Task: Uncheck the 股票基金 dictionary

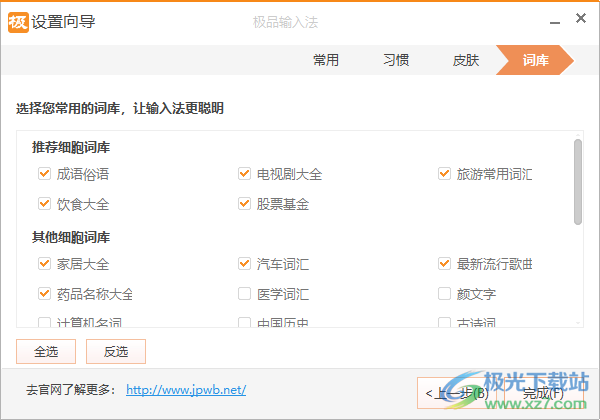Action: click(244, 203)
